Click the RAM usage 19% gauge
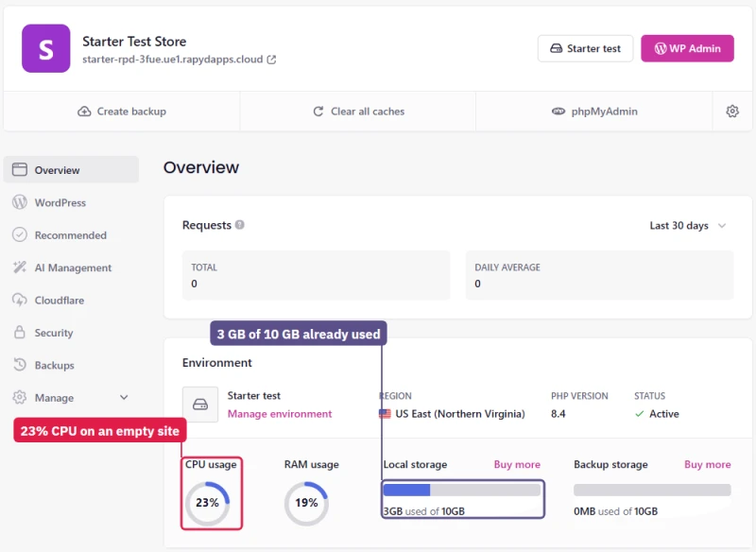 (306, 503)
